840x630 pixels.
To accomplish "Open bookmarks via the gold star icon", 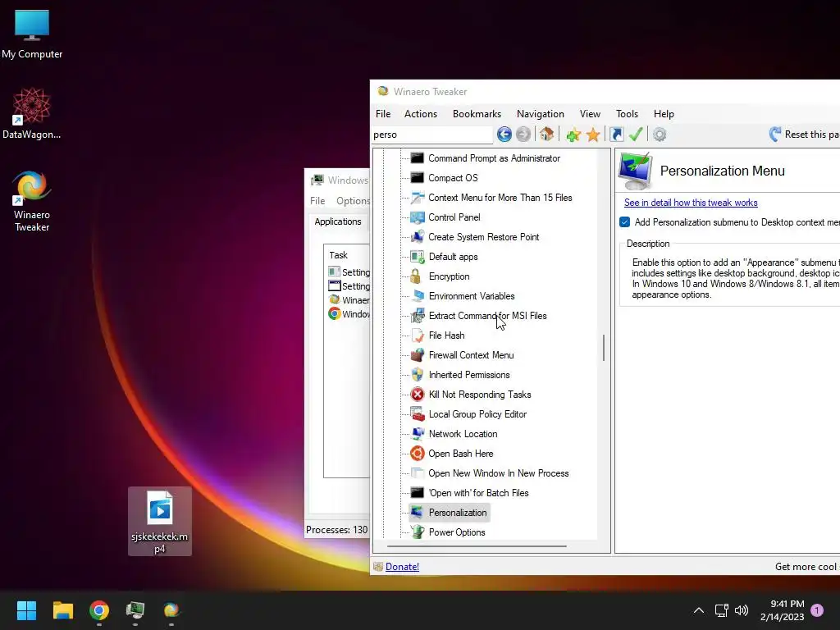I will 593,135.
